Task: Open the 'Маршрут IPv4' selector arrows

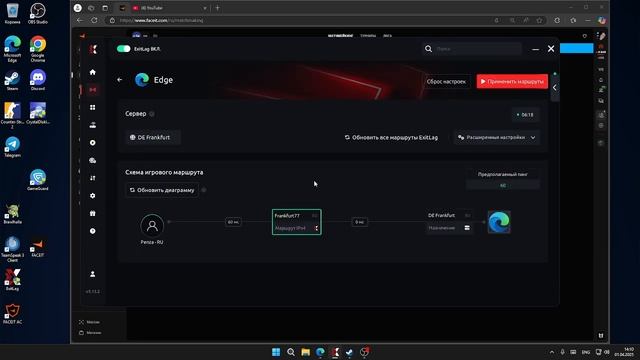Action: pos(316,228)
